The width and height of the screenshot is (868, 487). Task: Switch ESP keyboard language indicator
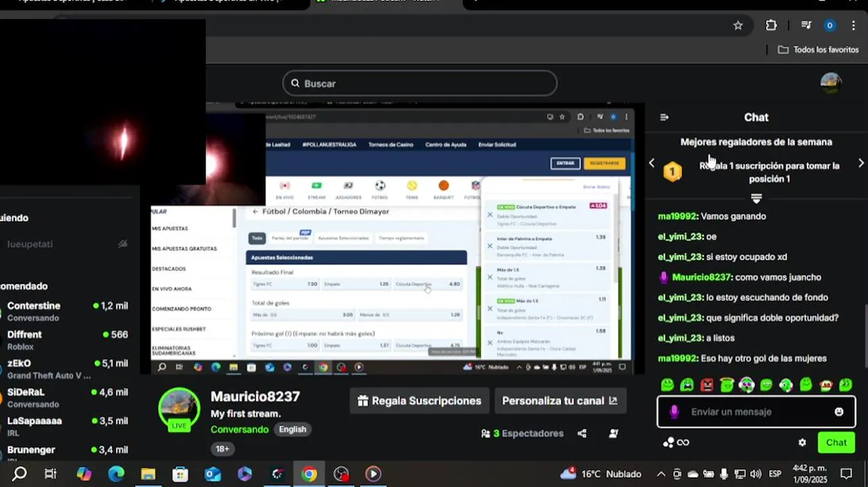[x=775, y=474]
